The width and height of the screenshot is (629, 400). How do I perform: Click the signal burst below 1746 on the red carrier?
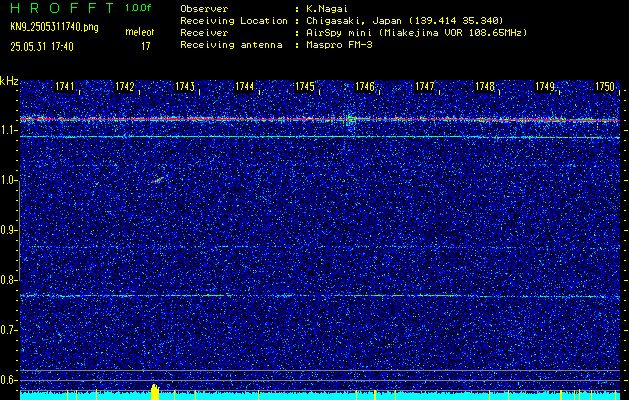point(350,120)
